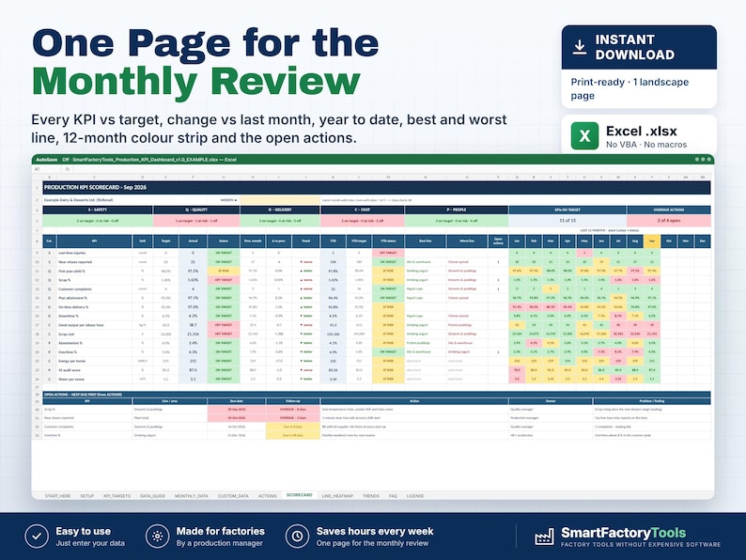Click the yellow MONTH selector cell
This screenshot has width=746, height=560.
tap(280, 200)
